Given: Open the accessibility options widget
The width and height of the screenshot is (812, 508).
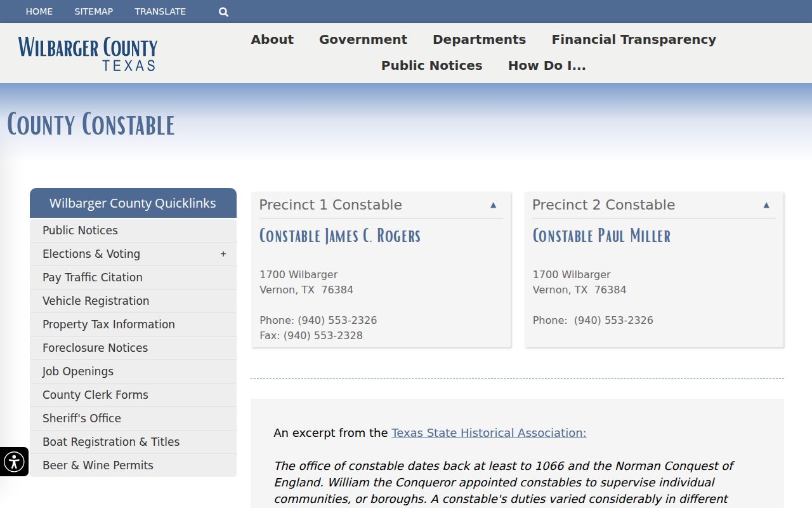Looking at the screenshot, I should (x=14, y=462).
